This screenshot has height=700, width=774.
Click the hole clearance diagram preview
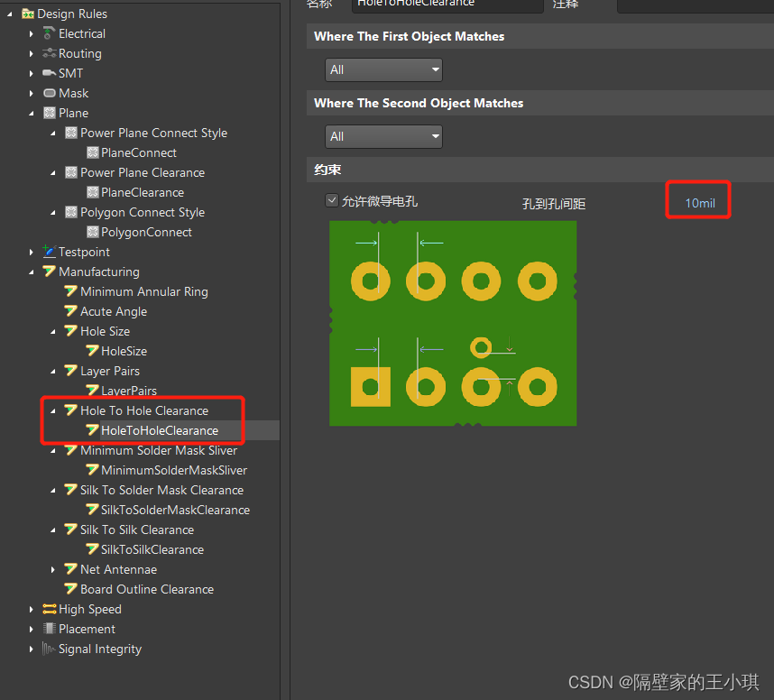tap(453, 323)
